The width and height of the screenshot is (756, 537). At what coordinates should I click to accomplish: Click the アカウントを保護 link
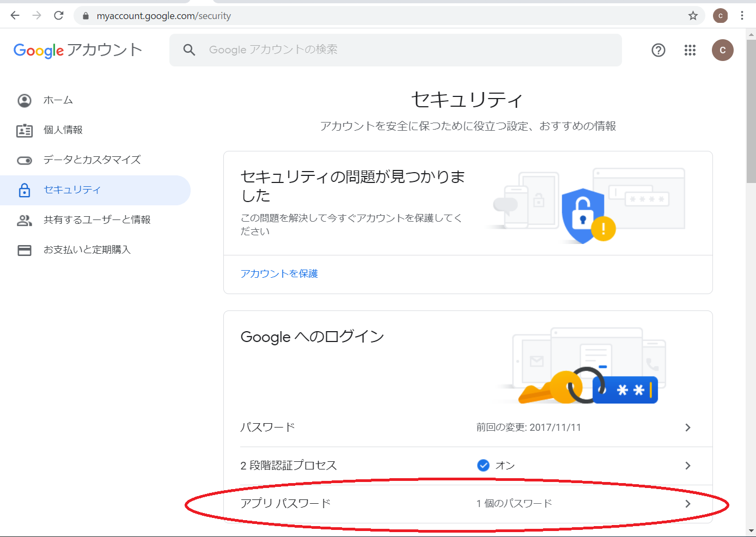point(279,273)
